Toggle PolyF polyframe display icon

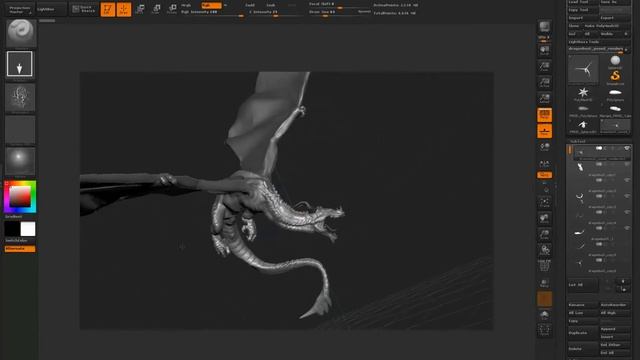544,266
